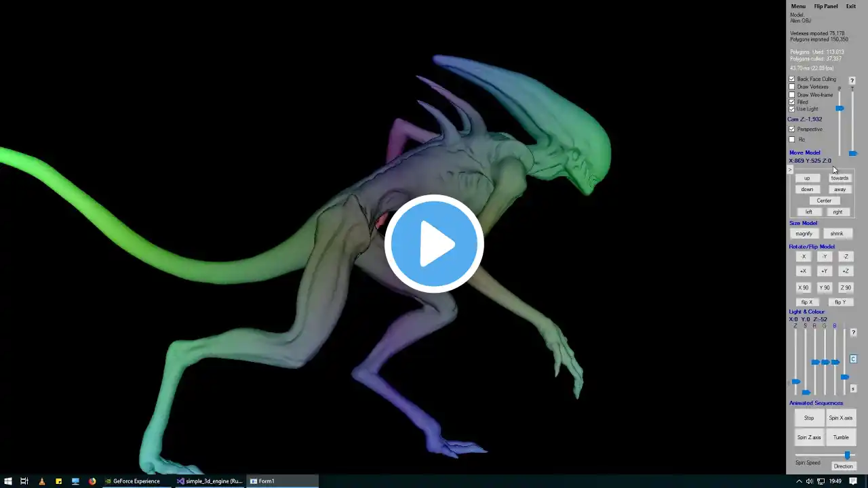Click the Spin Speed slider handle
868x488 pixels.
847,455
